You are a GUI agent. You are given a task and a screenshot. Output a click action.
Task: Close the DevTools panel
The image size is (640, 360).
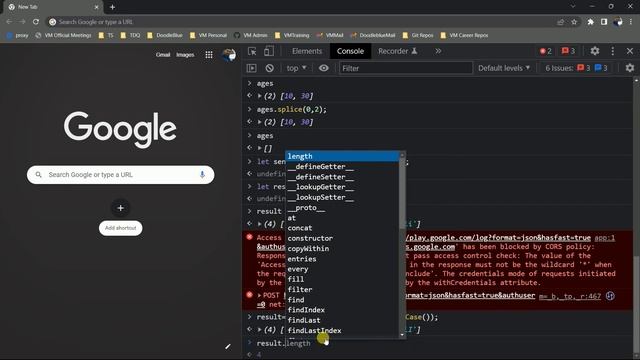[x=630, y=51]
